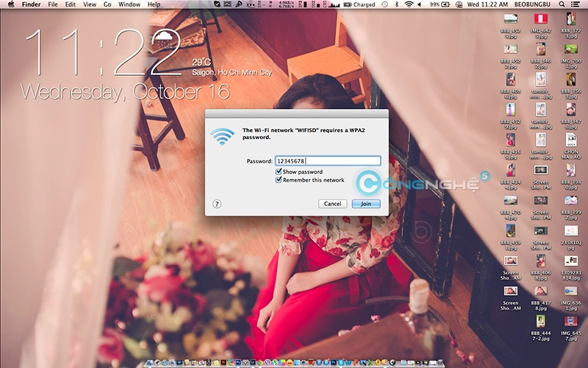
Task: Open the Help menu
Action: point(154,4)
